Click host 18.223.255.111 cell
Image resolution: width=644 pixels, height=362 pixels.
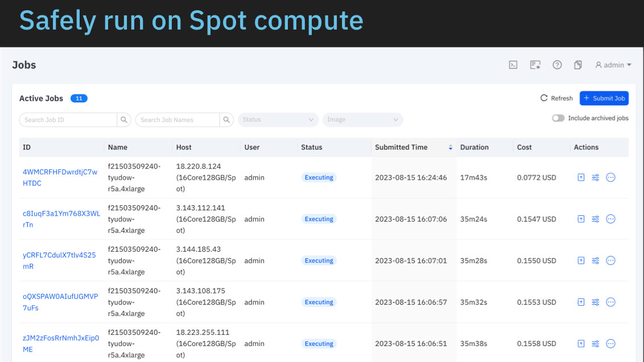206,343
